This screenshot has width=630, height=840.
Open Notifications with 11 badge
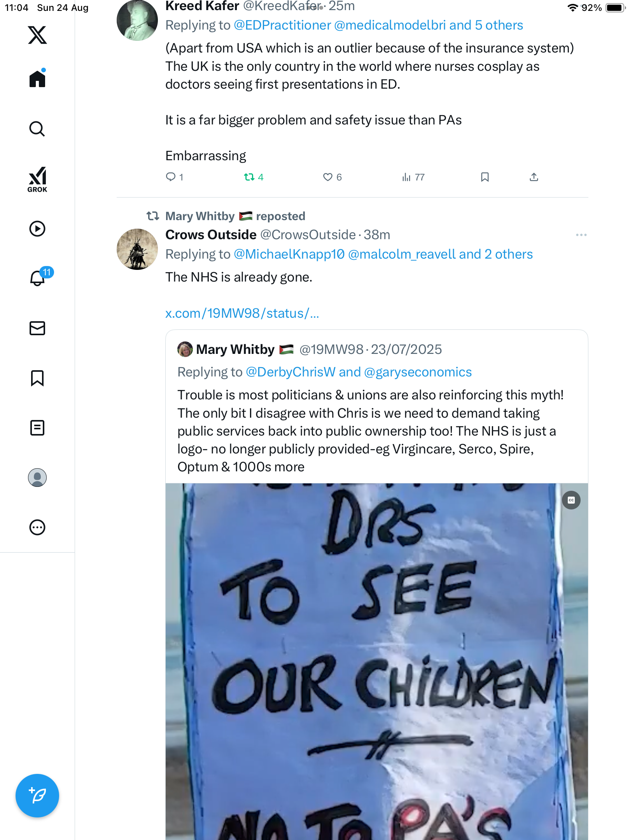(38, 278)
